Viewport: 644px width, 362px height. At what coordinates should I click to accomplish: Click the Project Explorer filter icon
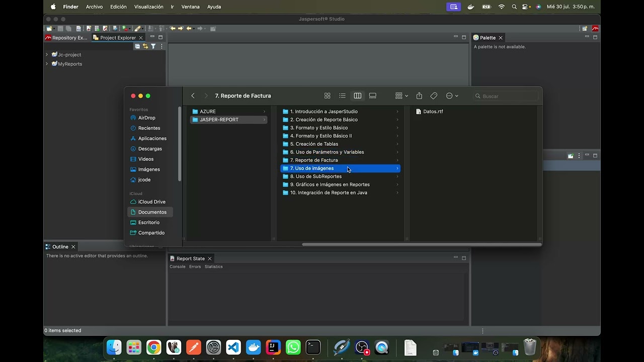pyautogui.click(x=153, y=46)
